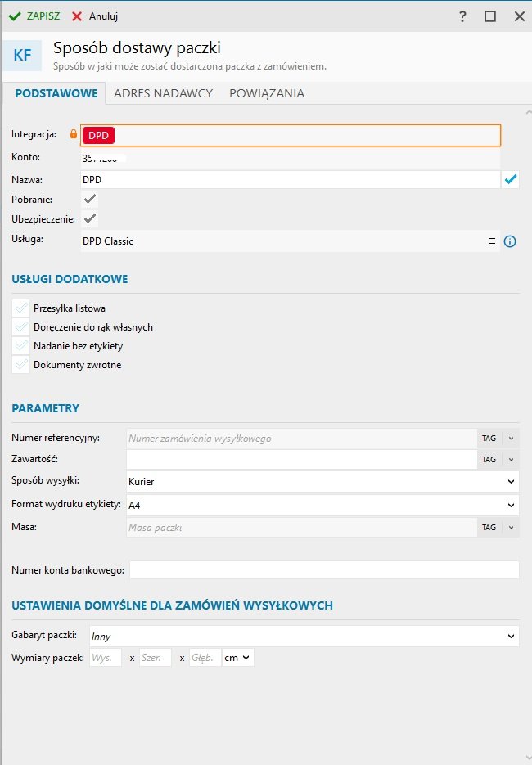Open the Powiązania tab
This screenshot has height=765, width=532.
point(267,93)
